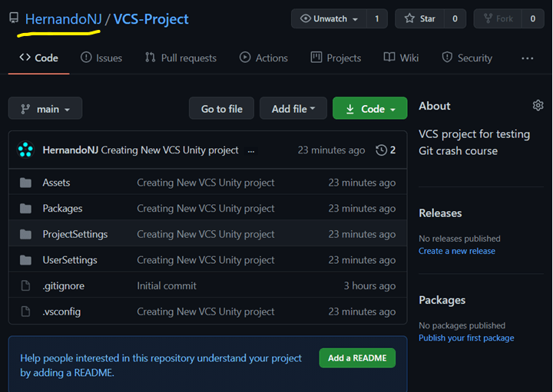Open the VCS-Project repository link

point(151,19)
